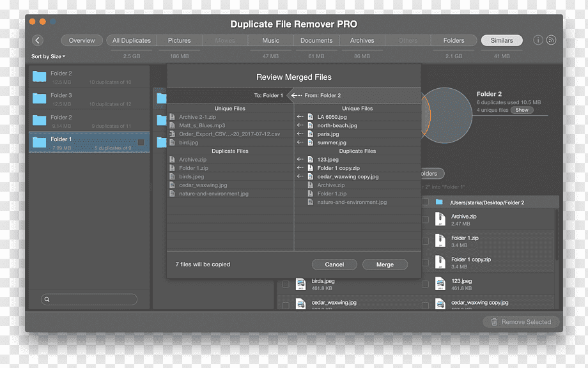Open the info icon in the toolbar

point(538,40)
